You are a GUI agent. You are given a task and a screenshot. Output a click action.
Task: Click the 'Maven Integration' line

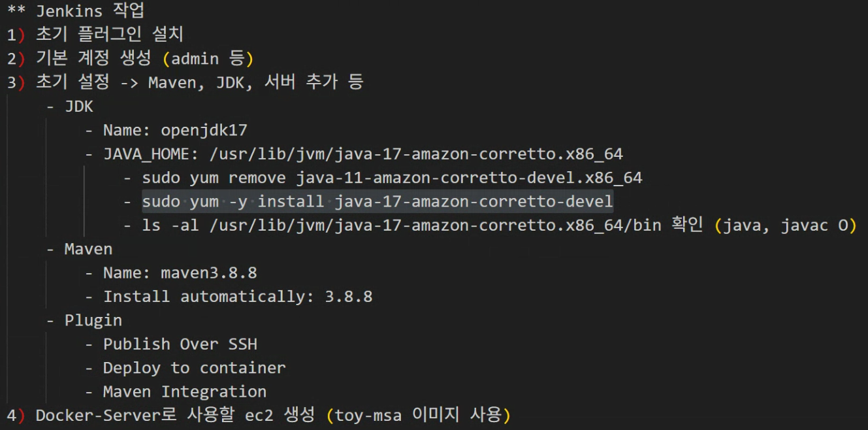click(175, 391)
